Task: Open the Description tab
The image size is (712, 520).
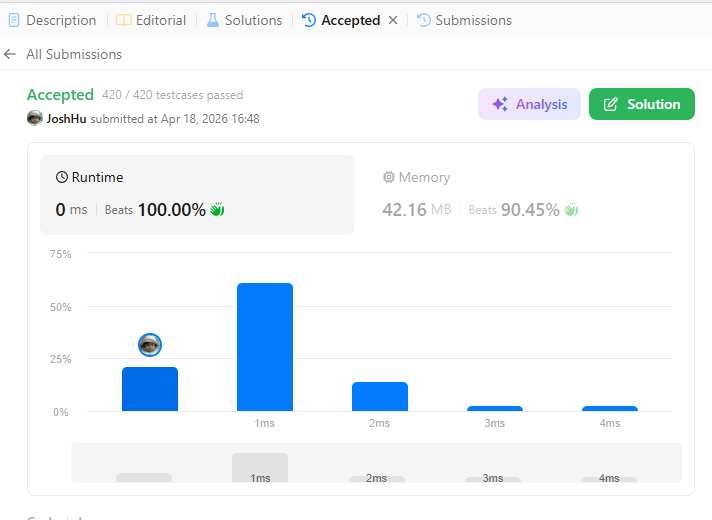Action: (x=52, y=20)
